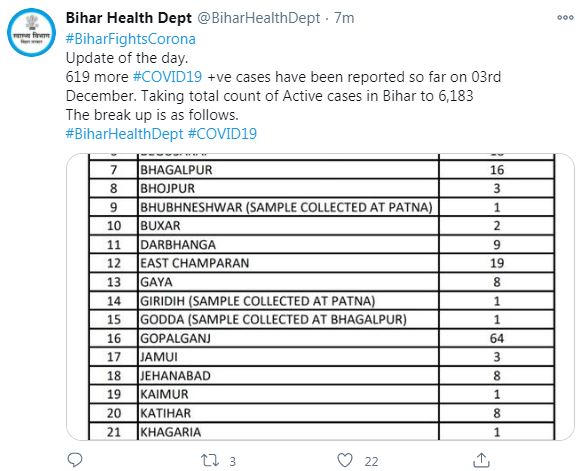The width and height of the screenshot is (578, 471).
Task: Click the Bihar Health Dept profile avatar
Action: [x=31, y=32]
